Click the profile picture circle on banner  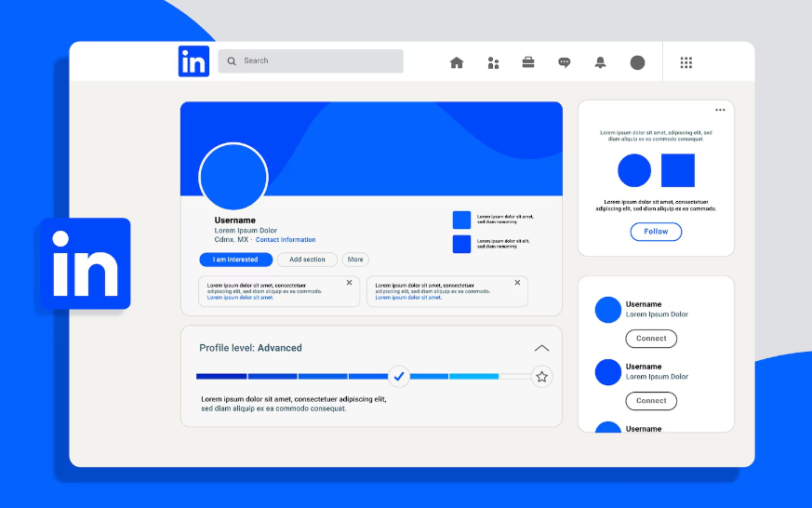pyautogui.click(x=233, y=177)
